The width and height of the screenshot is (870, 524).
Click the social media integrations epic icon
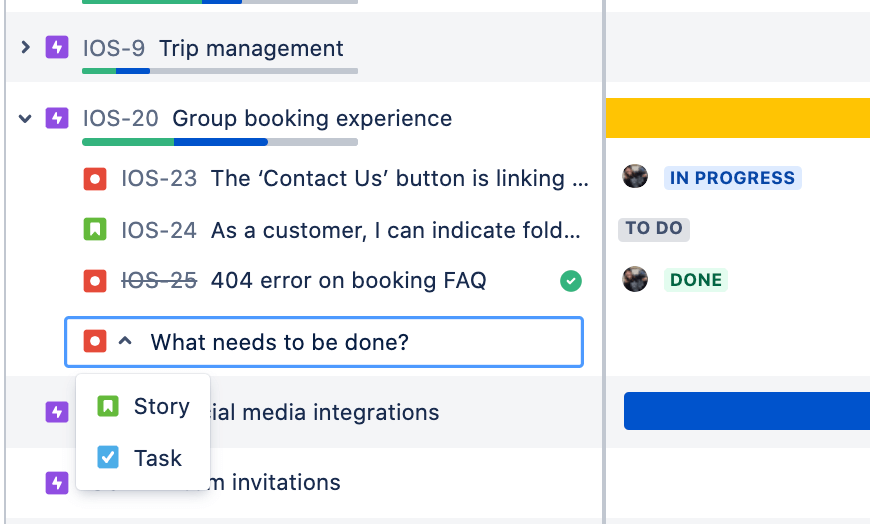click(x=57, y=411)
